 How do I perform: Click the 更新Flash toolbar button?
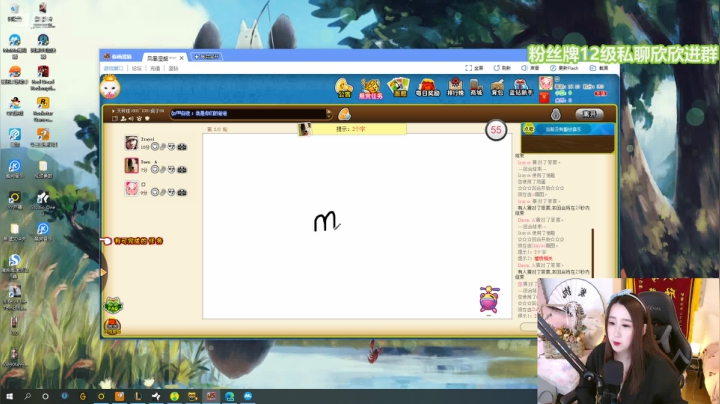[x=564, y=68]
